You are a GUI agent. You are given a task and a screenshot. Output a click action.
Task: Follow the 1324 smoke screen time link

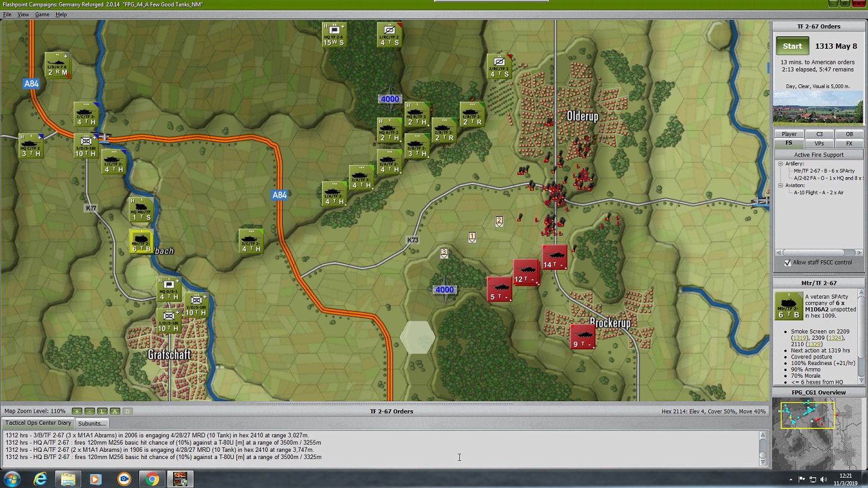pos(836,338)
